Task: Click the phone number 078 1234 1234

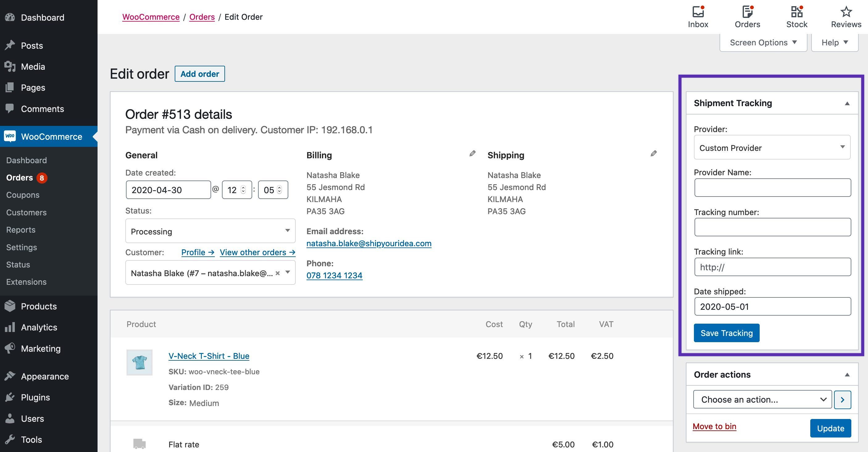Action: pos(334,275)
